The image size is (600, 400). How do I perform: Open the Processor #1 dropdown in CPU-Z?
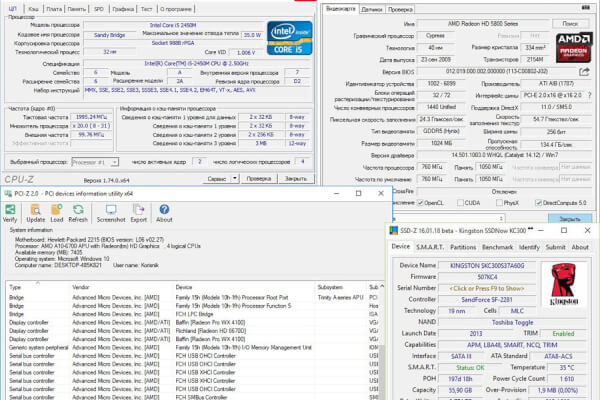[95, 162]
